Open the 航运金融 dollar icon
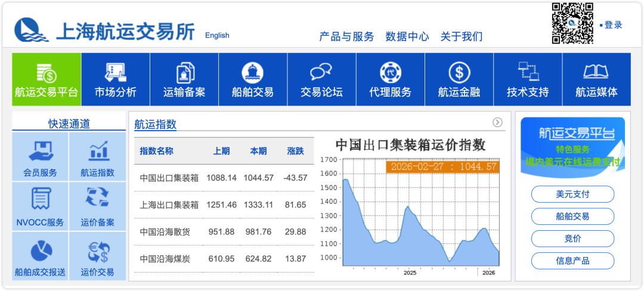This screenshot has width=644, height=291. pyautogui.click(x=459, y=73)
